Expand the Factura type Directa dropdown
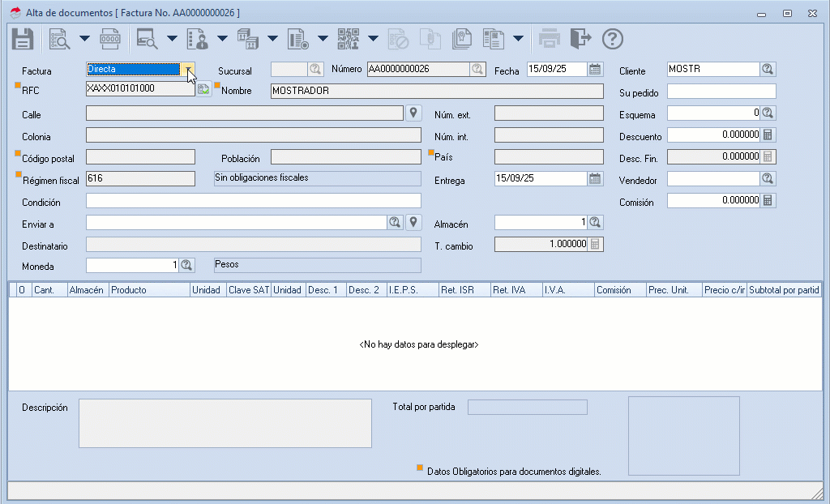 pyautogui.click(x=187, y=70)
